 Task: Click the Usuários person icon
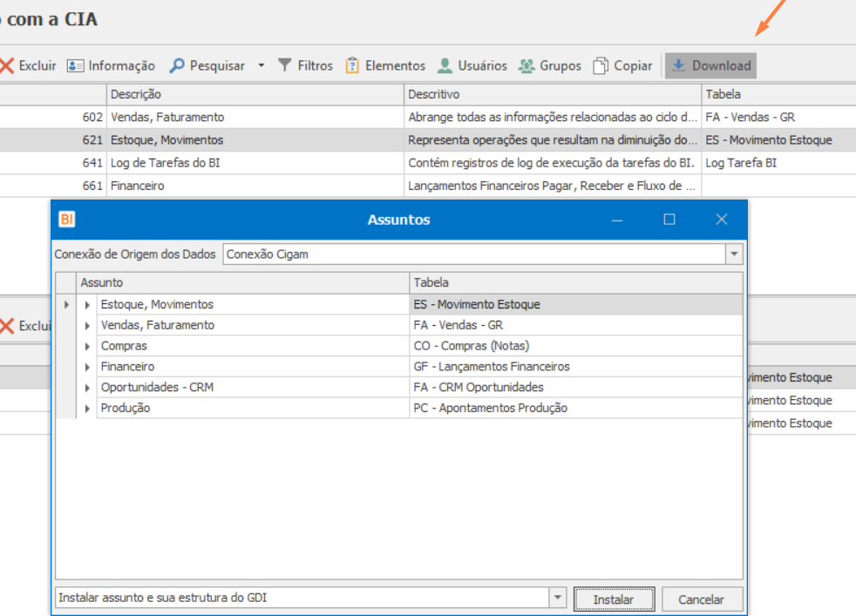coord(445,65)
